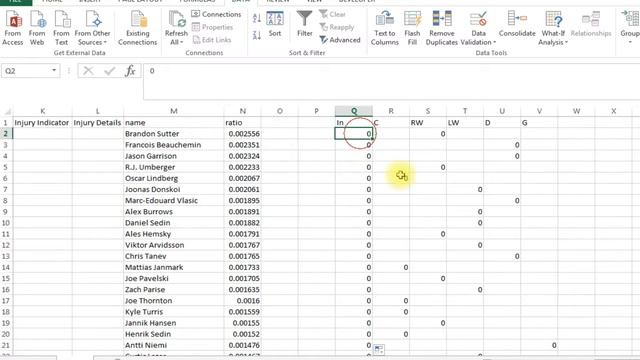Select cell containing Daniel Sedin
Screen dimensions: 640x360
point(173,223)
